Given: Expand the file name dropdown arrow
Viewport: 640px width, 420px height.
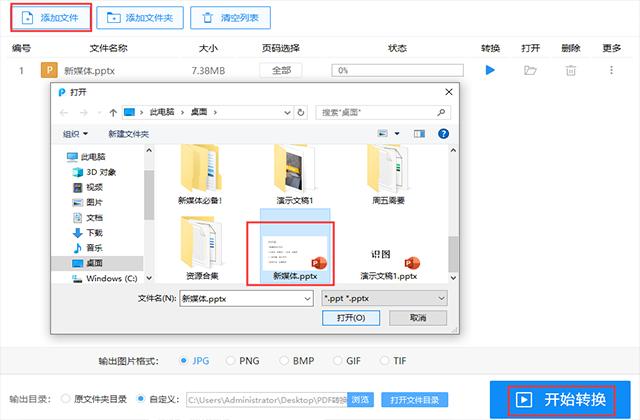Looking at the screenshot, I should click(x=308, y=299).
